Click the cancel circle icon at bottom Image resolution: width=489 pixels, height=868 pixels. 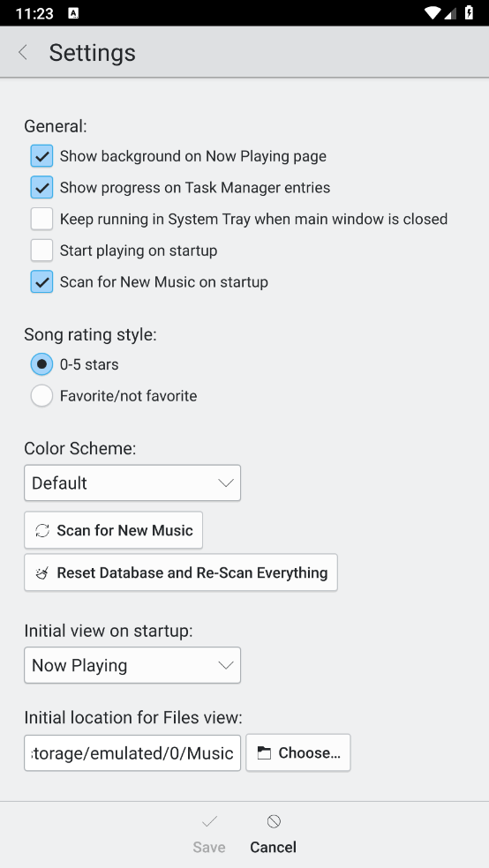point(274,821)
